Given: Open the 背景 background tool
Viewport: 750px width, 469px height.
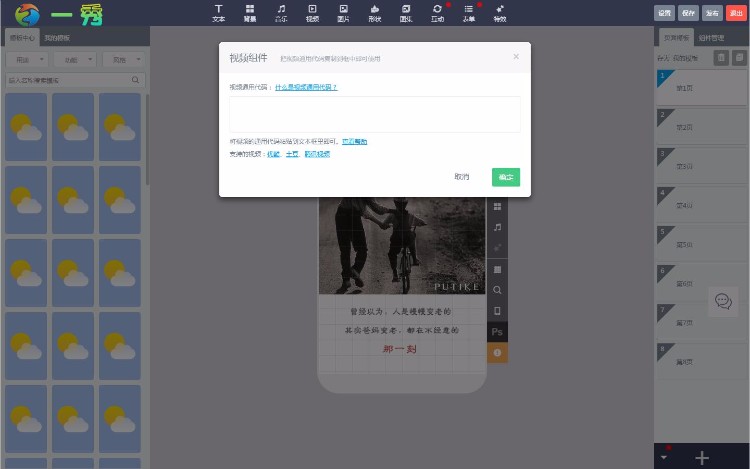Looking at the screenshot, I should (x=250, y=13).
